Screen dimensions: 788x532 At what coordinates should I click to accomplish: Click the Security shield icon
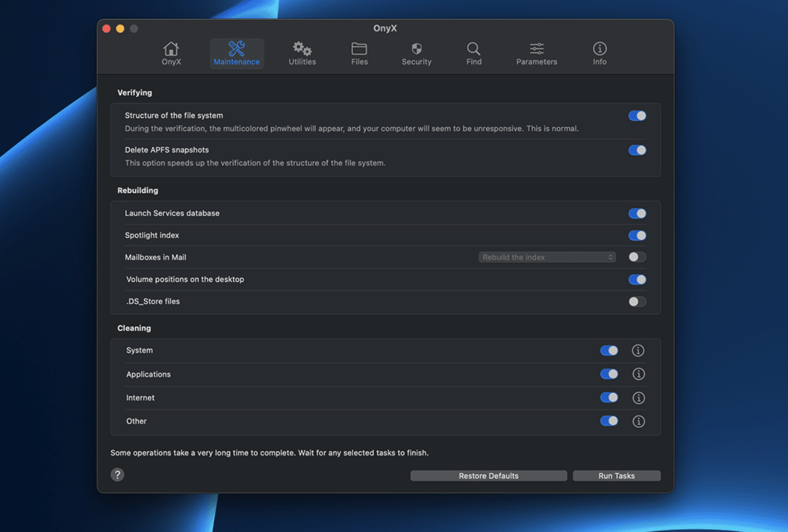click(x=416, y=49)
